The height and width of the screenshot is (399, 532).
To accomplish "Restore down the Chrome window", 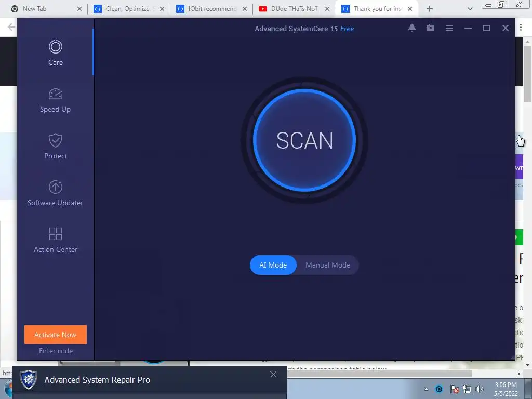I will point(501,4).
